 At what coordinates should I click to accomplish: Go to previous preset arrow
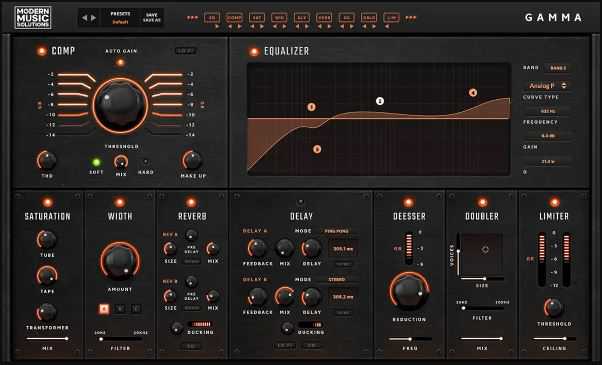84,18
